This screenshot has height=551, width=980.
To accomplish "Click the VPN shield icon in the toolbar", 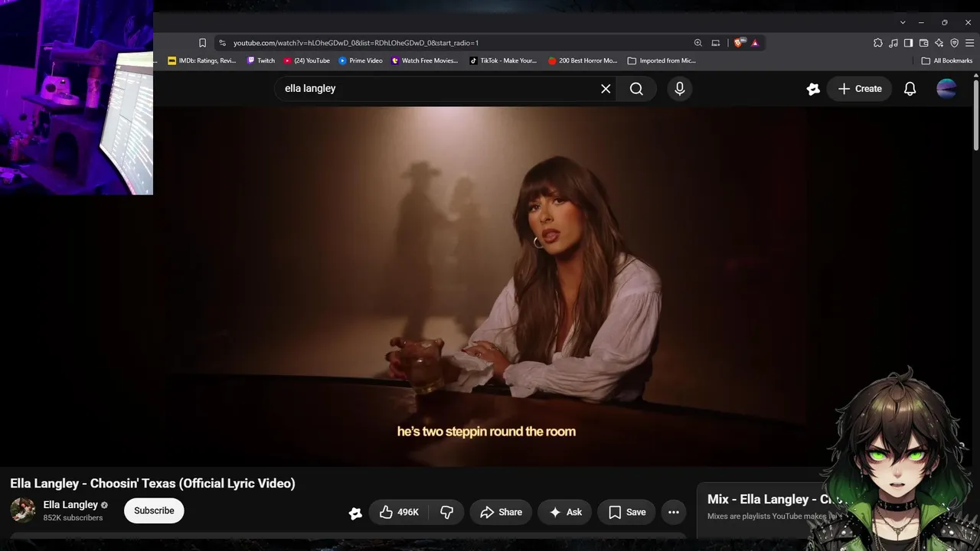I will [x=954, y=43].
